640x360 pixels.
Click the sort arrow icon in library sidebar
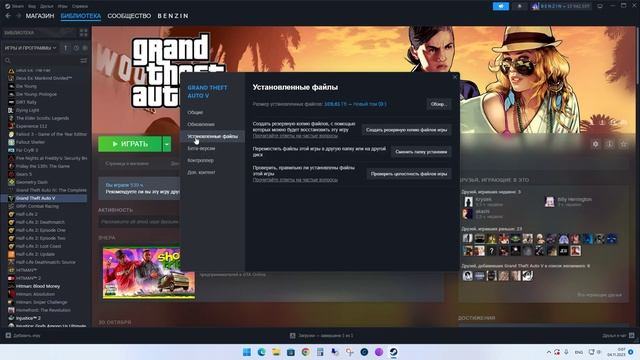click(x=65, y=48)
